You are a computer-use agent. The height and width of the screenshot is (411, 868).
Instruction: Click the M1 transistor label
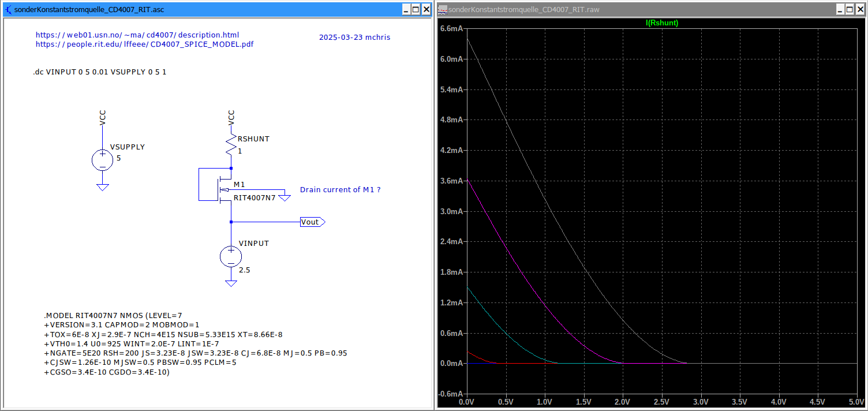click(240, 184)
